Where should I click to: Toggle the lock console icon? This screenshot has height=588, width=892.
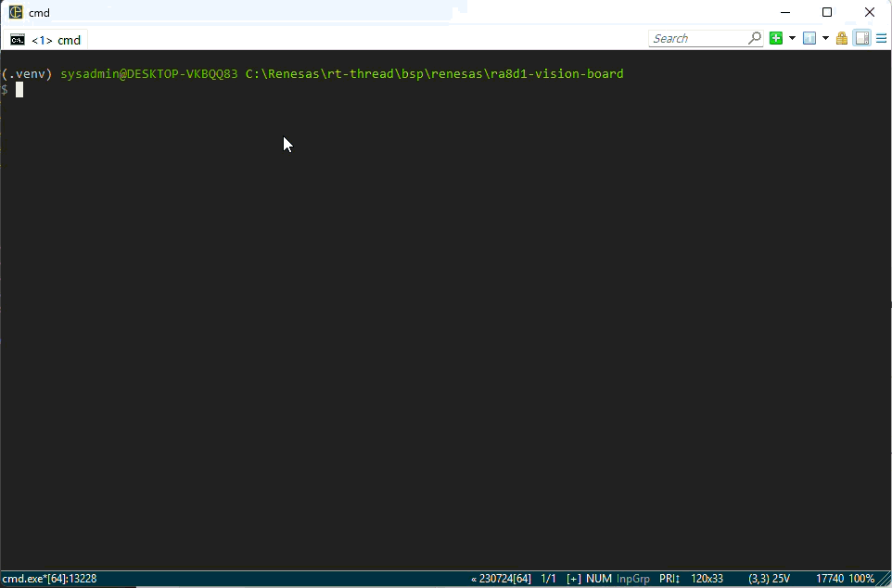coord(842,38)
